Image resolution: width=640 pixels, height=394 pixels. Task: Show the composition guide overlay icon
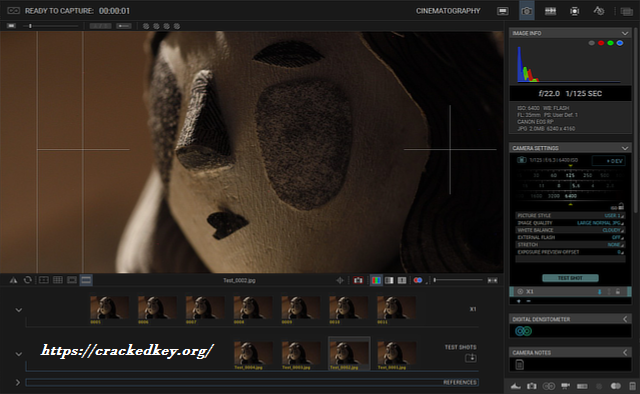(x=44, y=280)
